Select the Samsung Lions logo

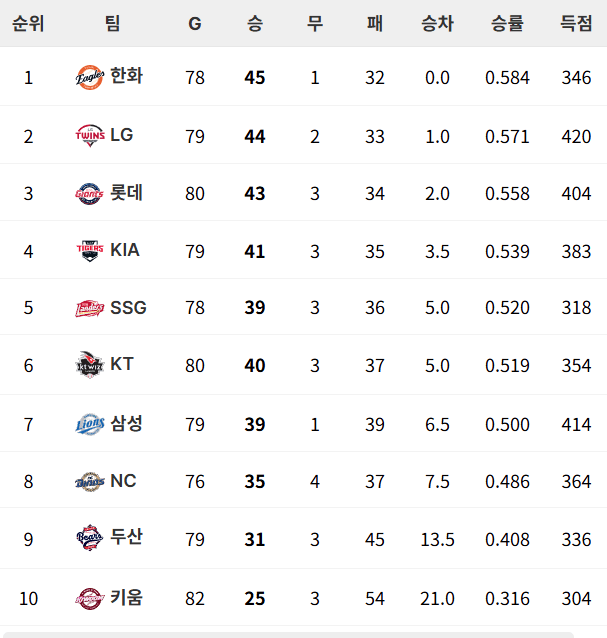coord(90,424)
